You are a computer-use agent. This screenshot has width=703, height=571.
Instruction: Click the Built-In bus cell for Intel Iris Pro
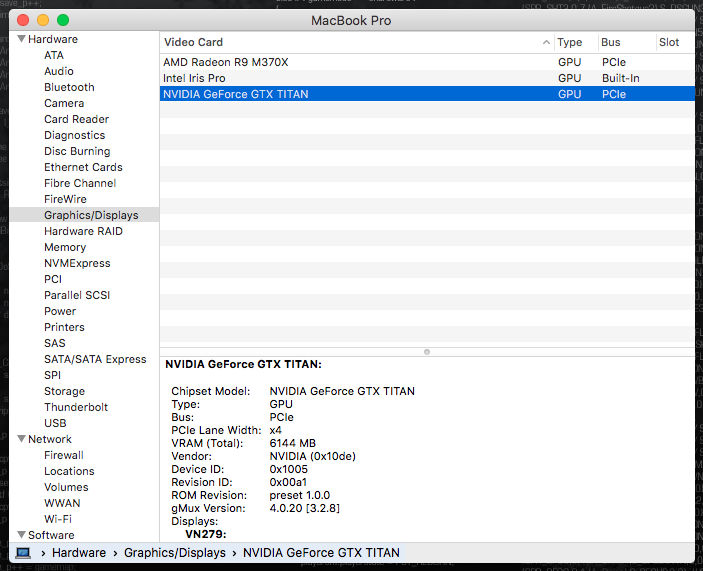point(621,78)
